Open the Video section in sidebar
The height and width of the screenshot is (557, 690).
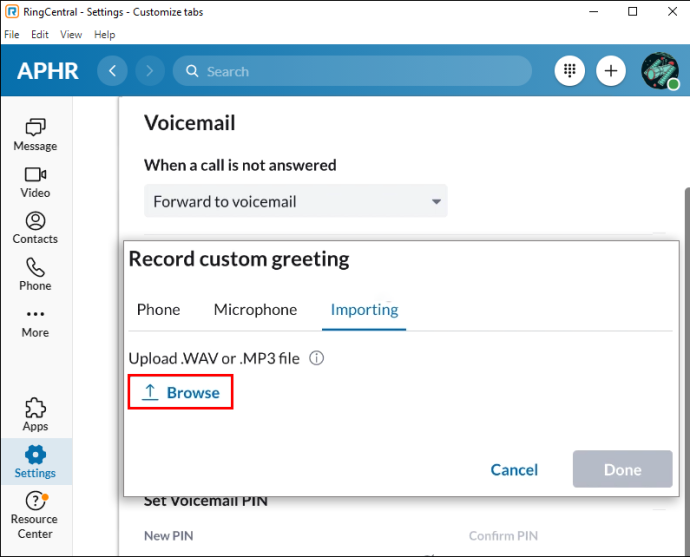(x=35, y=182)
